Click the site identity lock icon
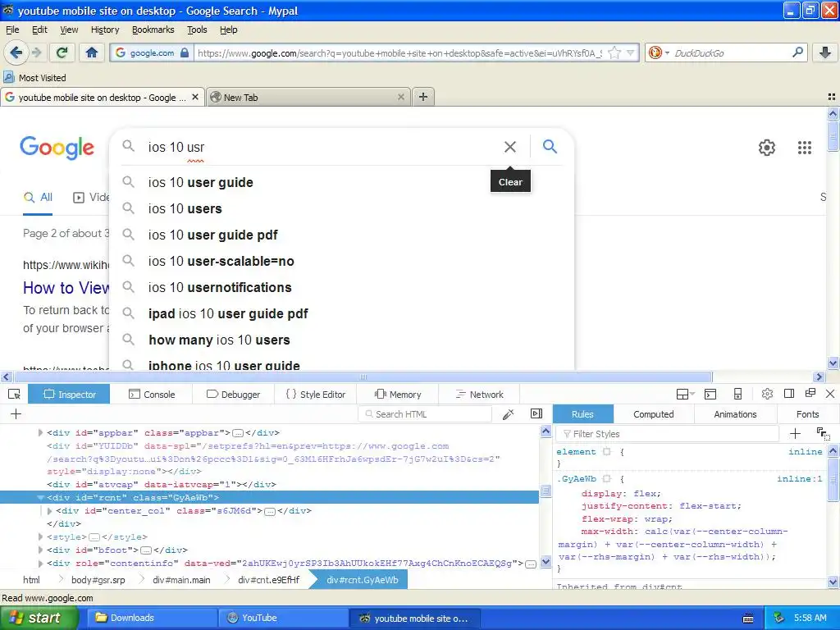This screenshot has width=840, height=630. tap(185, 52)
